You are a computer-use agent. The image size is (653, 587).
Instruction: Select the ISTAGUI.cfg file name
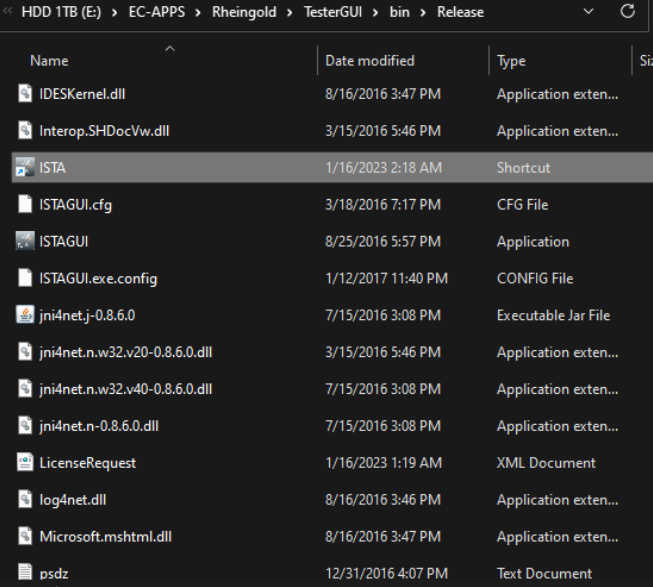pos(75,205)
